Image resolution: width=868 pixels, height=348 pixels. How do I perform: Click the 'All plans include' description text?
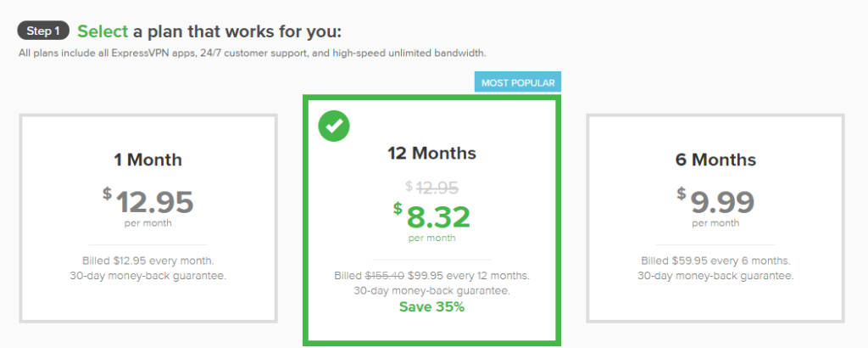252,53
